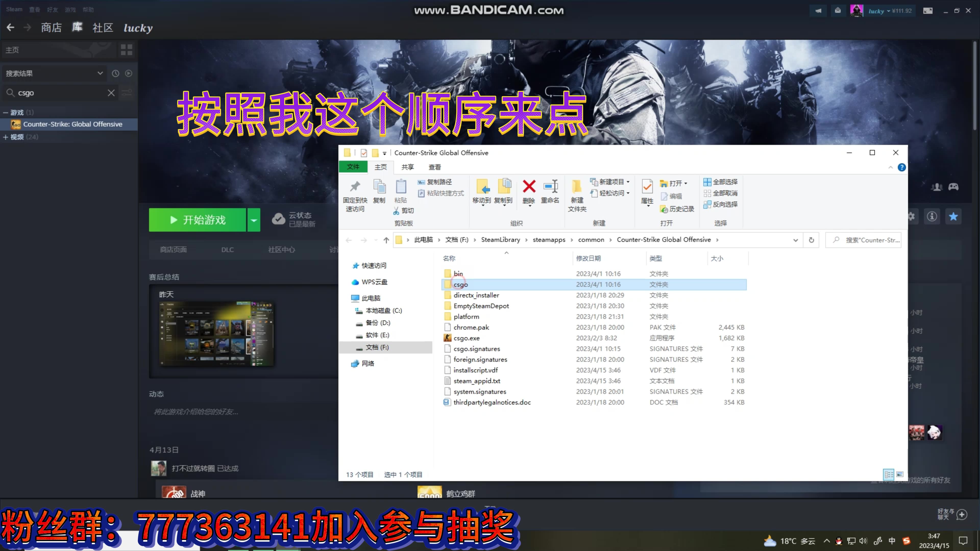Sort by 修改日期 column header

[588, 258]
